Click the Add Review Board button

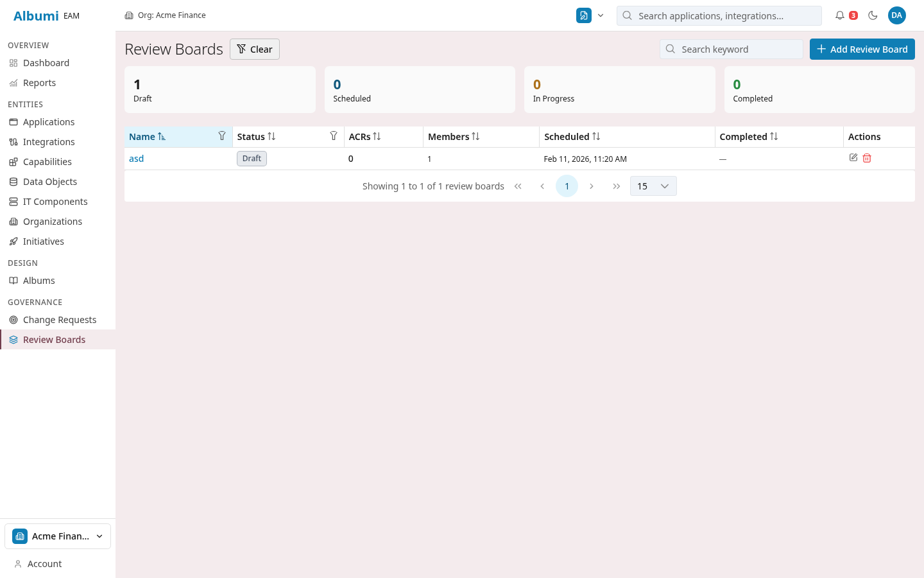pos(862,49)
